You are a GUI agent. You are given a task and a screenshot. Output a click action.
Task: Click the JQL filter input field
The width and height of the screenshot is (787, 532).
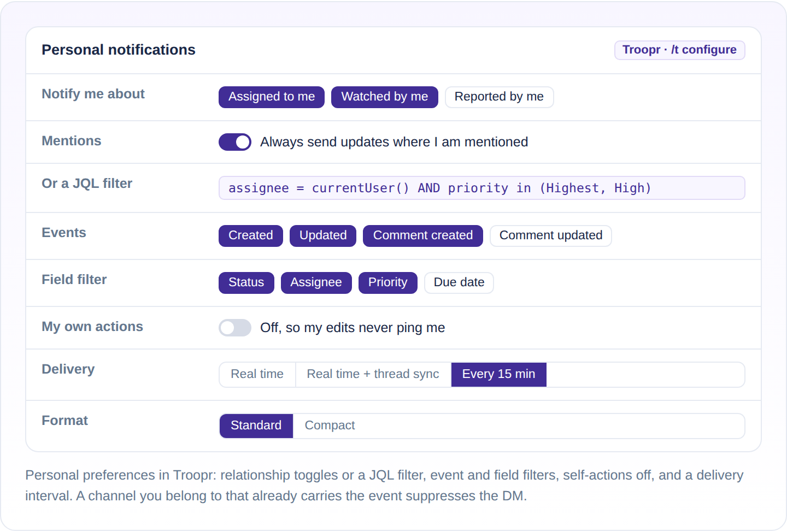pyautogui.click(x=481, y=188)
